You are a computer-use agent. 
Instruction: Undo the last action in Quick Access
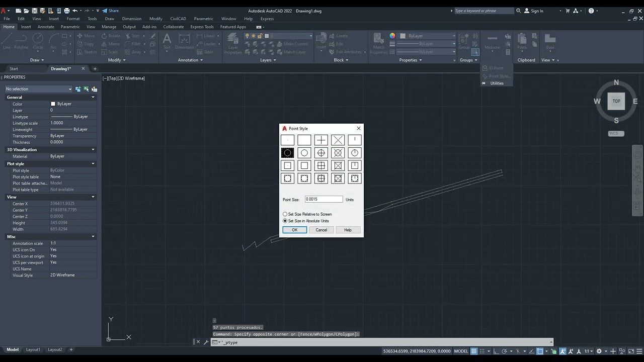pos(75,11)
